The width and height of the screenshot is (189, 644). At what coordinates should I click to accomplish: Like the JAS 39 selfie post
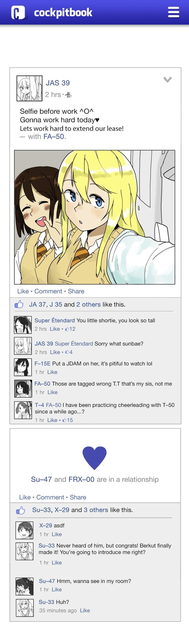point(23,291)
